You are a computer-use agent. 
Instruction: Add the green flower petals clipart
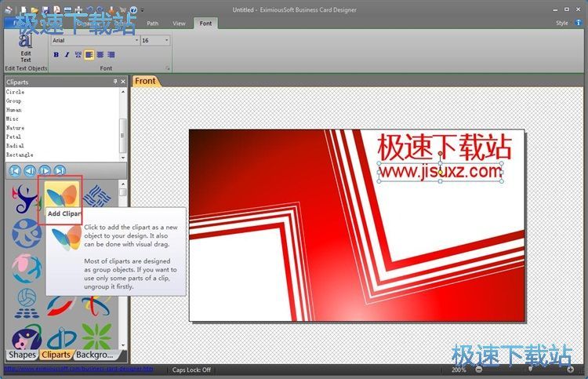point(96,336)
